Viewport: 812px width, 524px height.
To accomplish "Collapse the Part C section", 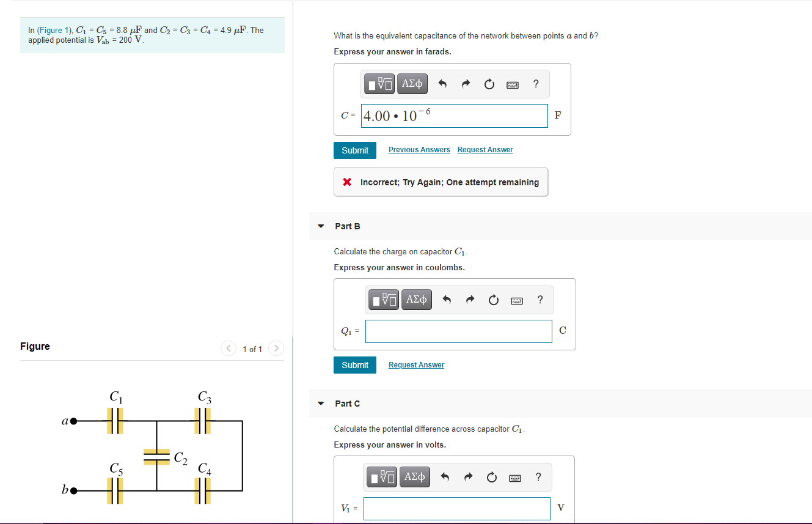I will click(x=321, y=404).
